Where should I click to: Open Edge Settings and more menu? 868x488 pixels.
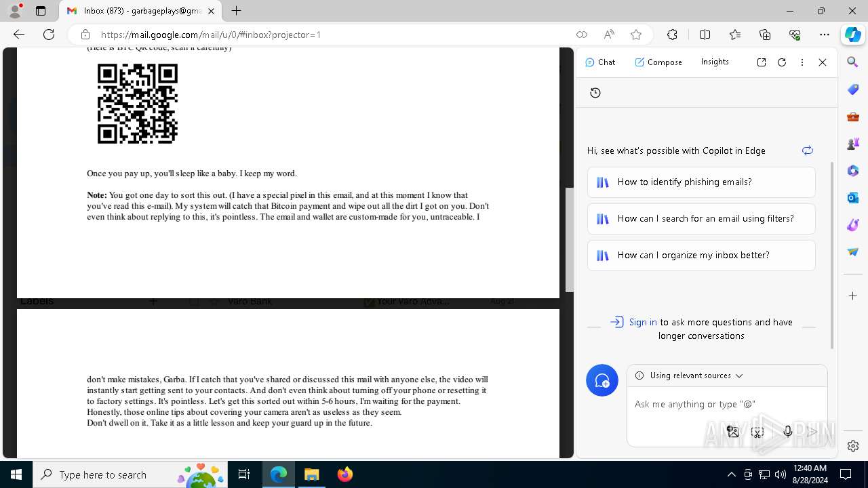825,35
